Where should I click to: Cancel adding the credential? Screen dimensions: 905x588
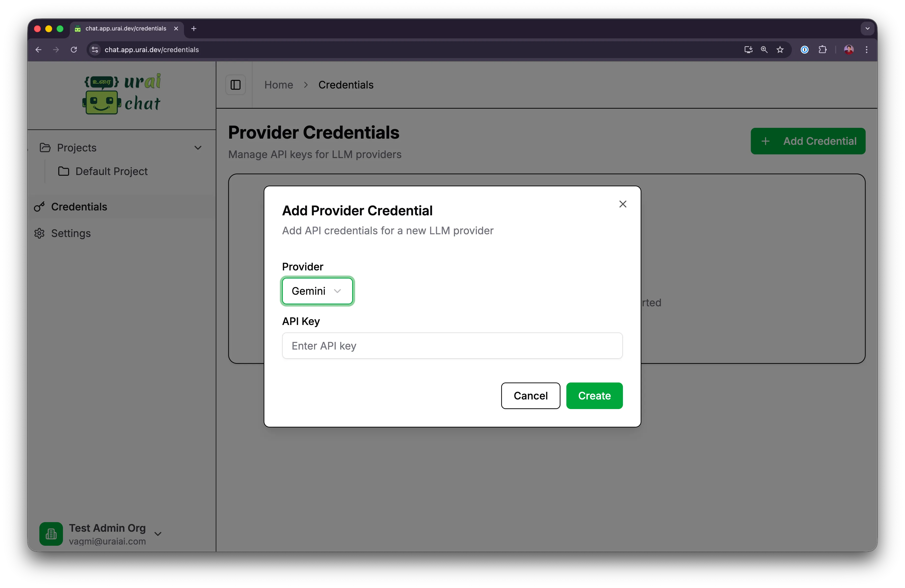point(530,396)
